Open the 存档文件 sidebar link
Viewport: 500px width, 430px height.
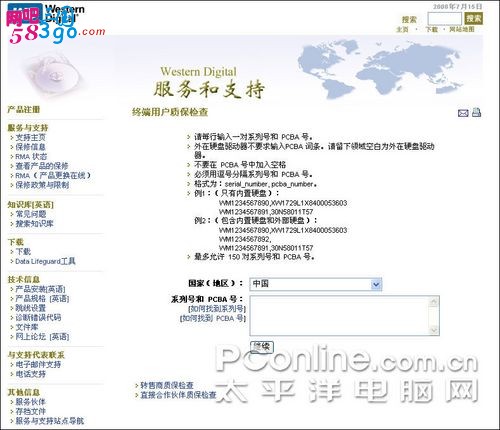30,411
